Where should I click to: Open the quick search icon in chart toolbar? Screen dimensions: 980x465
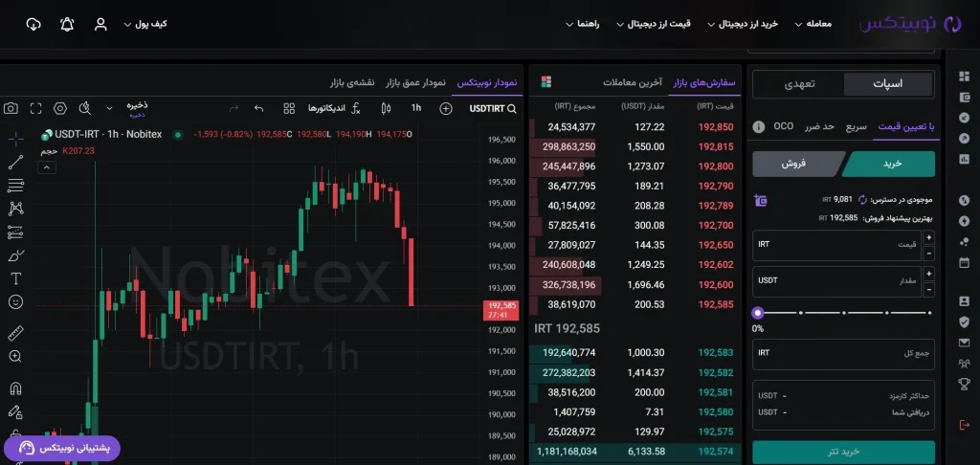pyautogui.click(x=85, y=108)
